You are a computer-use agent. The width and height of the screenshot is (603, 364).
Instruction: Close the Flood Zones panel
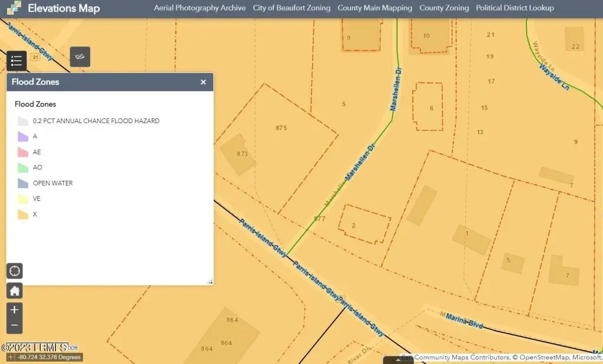click(x=203, y=82)
